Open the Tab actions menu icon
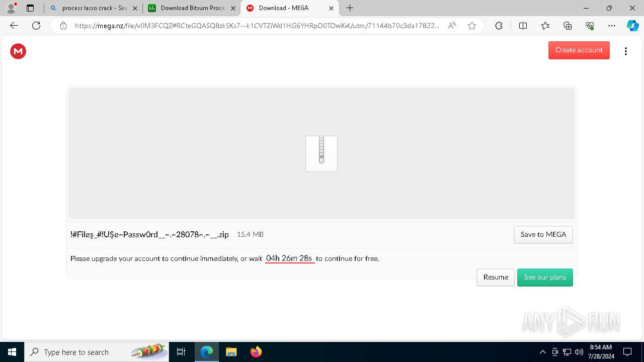This screenshot has width=644, height=362. pyautogui.click(x=30, y=8)
